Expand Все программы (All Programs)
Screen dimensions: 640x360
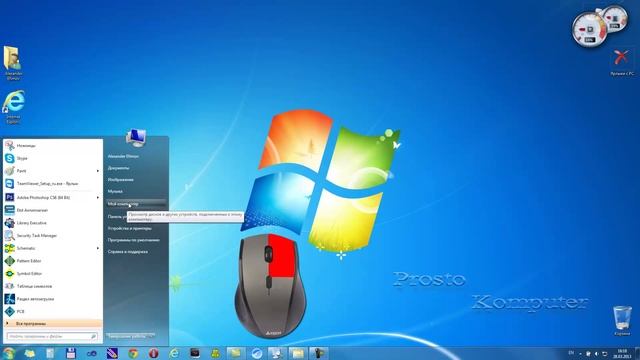point(52,323)
